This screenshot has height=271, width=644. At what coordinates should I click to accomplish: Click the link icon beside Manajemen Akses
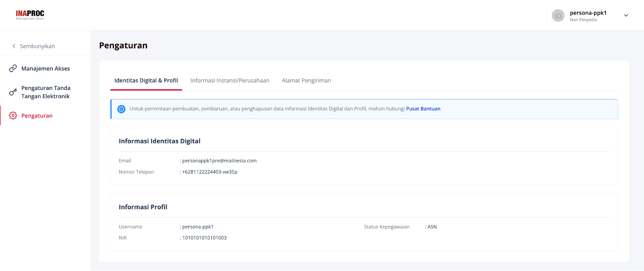[x=13, y=68]
